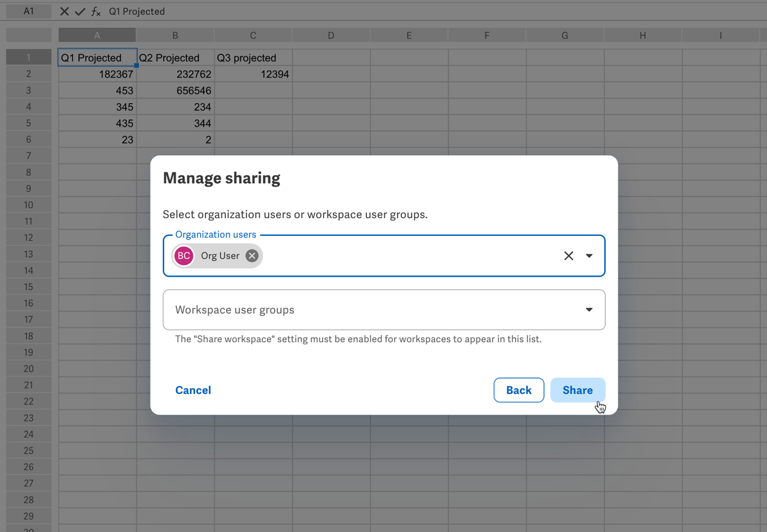Select column H header
This screenshot has height=532, width=767.
pyautogui.click(x=643, y=35)
